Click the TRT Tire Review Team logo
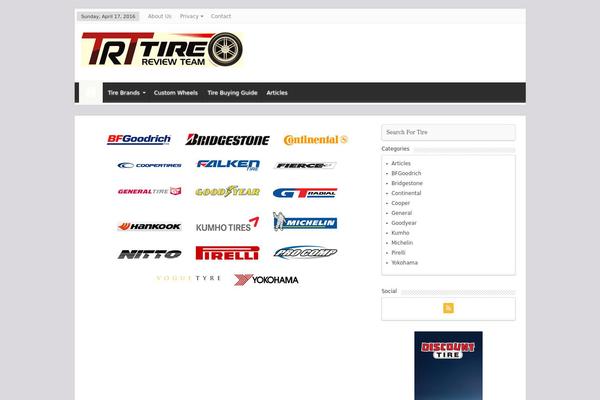This screenshot has height=400, width=600. tap(162, 50)
